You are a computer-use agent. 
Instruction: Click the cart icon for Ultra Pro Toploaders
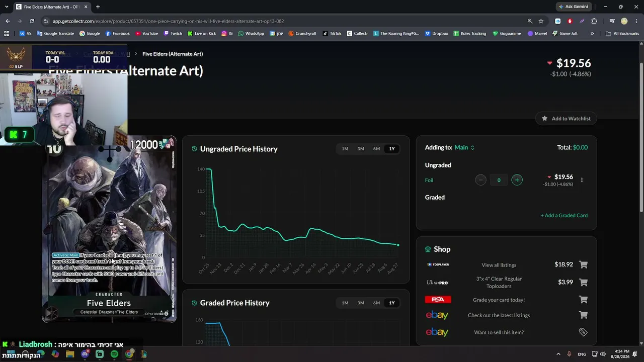point(583,282)
